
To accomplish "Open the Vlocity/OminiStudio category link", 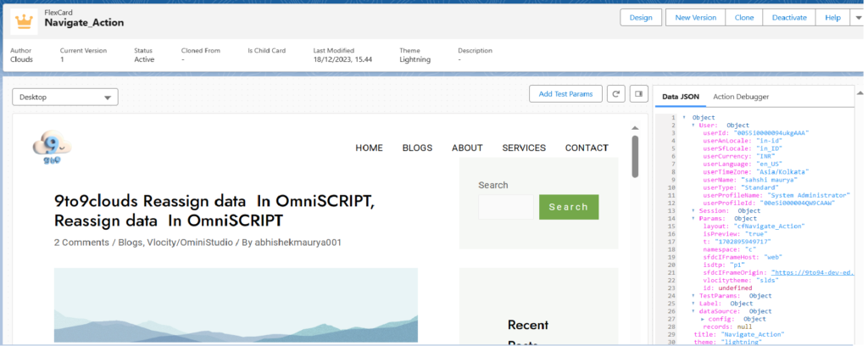I will [x=190, y=243].
